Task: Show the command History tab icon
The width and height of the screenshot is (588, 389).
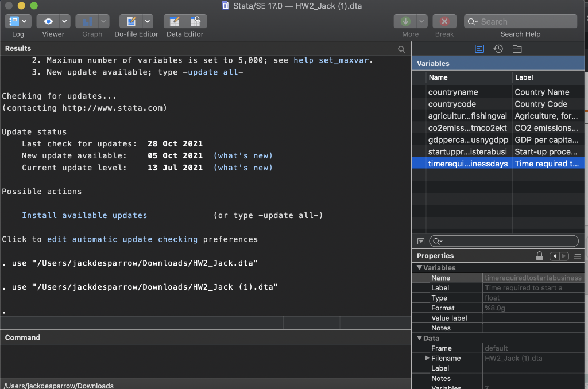Action: 498,49
